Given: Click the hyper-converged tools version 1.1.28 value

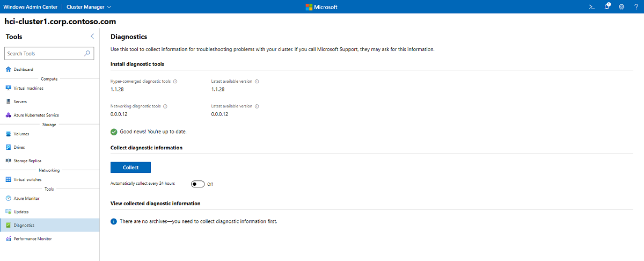Looking at the screenshot, I should 117,89.
